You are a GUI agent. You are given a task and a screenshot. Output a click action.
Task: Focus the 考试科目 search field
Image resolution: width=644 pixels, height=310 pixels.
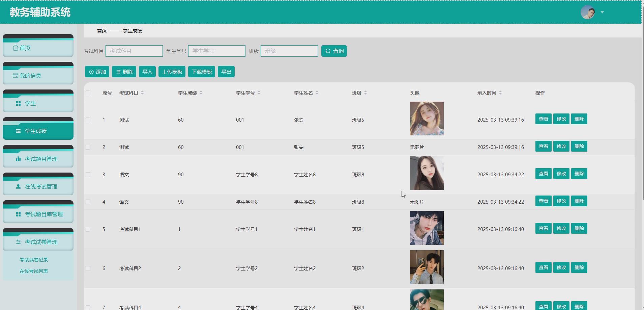coord(134,51)
